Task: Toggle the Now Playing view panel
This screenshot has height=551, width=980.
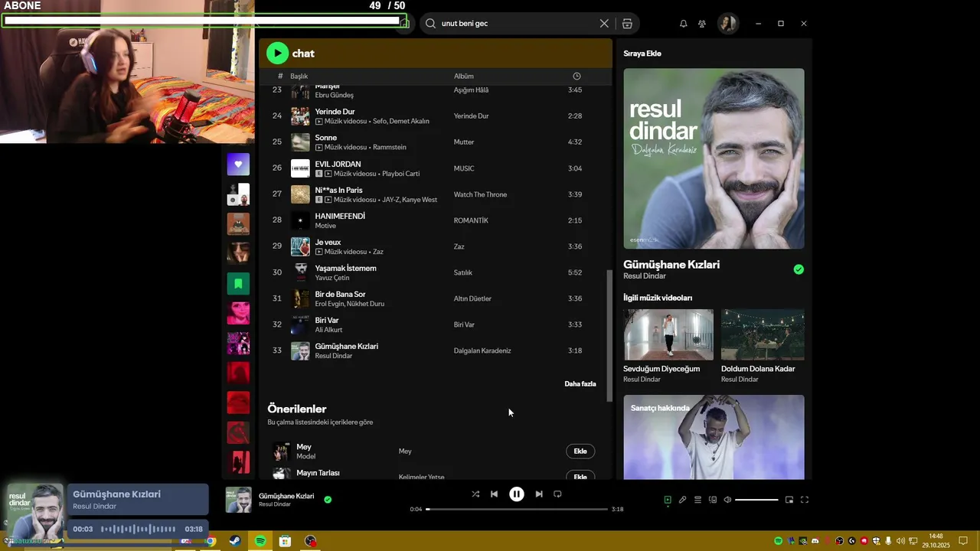Action: [x=668, y=500]
